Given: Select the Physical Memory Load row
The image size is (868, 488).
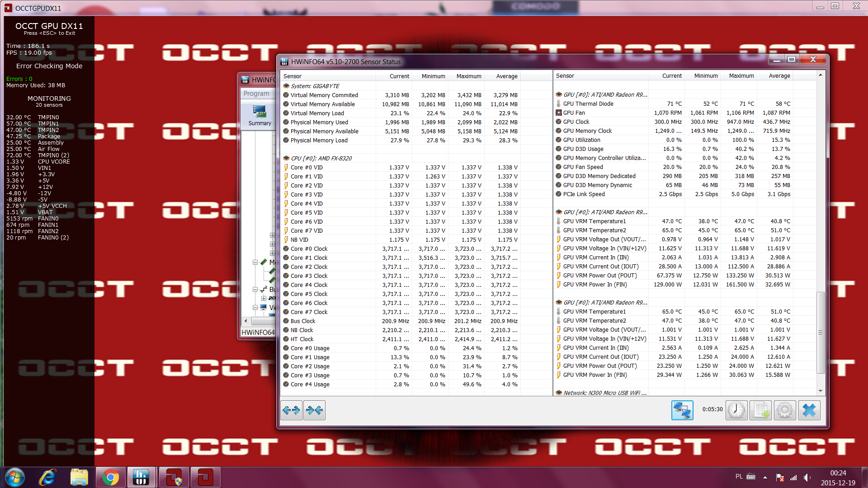Looking at the screenshot, I should tap(401, 141).
